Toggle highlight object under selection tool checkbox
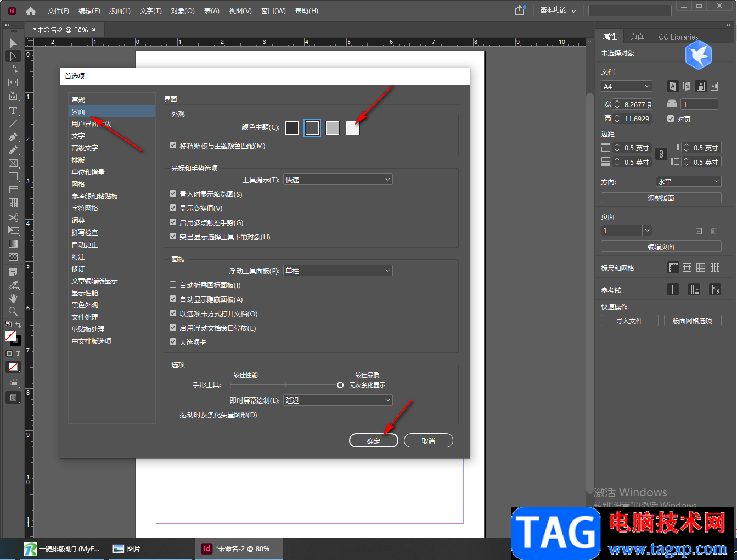737x560 pixels. coord(173,237)
